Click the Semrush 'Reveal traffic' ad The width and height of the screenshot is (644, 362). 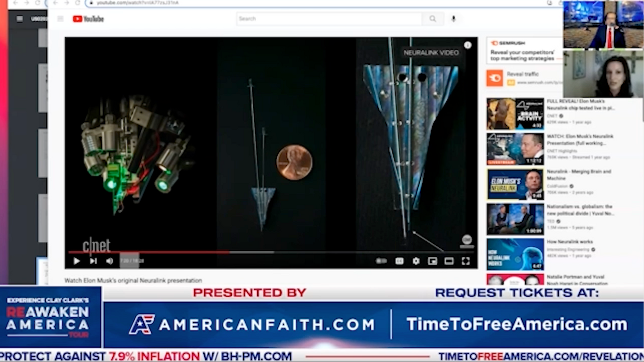(x=523, y=77)
